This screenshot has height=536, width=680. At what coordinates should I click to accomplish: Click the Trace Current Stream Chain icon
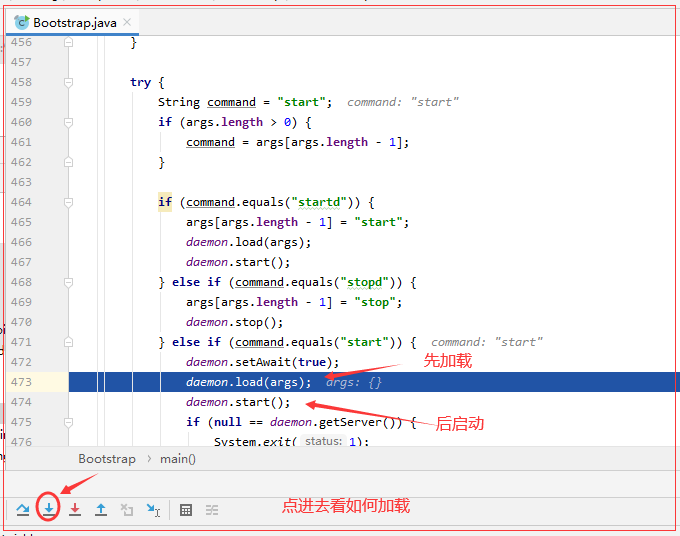[x=212, y=510]
